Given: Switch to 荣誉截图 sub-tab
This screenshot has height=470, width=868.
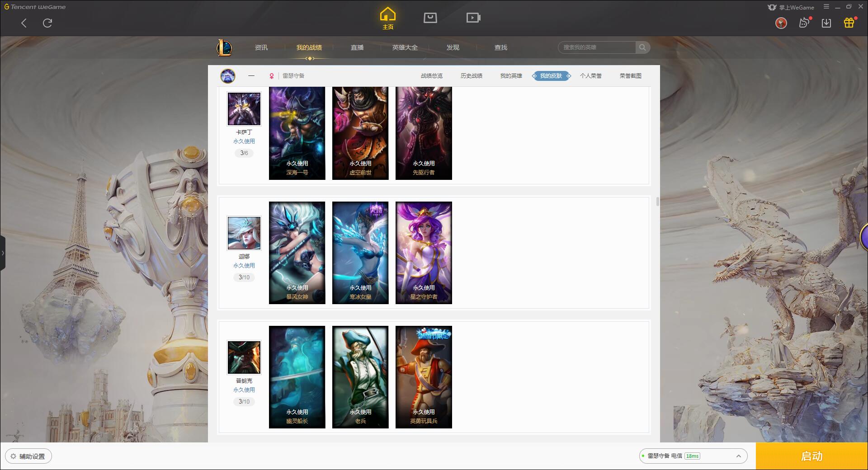Looking at the screenshot, I should tap(631, 76).
